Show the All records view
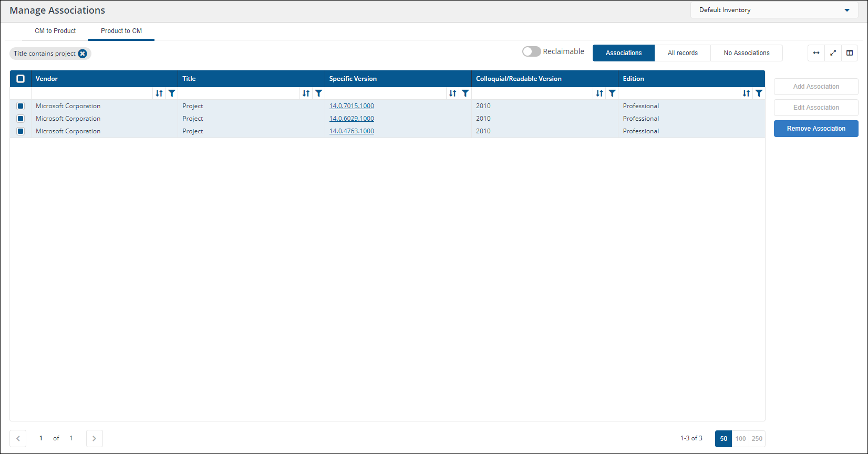This screenshot has width=868, height=454. (683, 53)
